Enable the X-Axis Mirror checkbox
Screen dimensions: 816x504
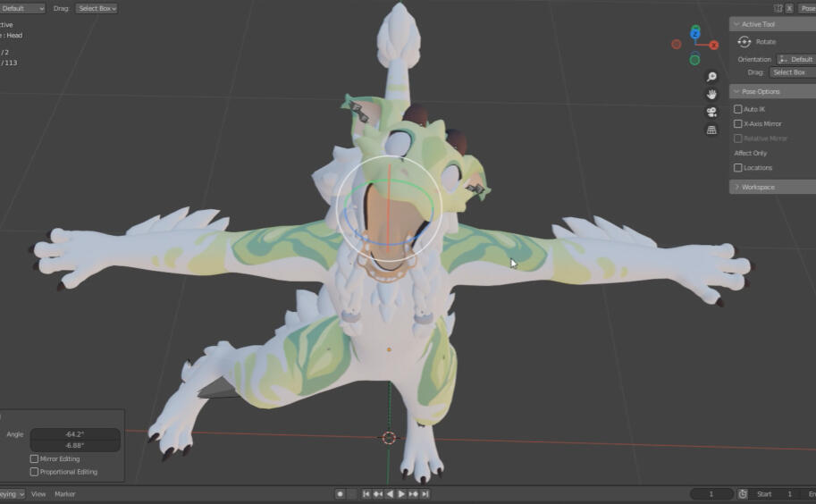click(x=738, y=124)
